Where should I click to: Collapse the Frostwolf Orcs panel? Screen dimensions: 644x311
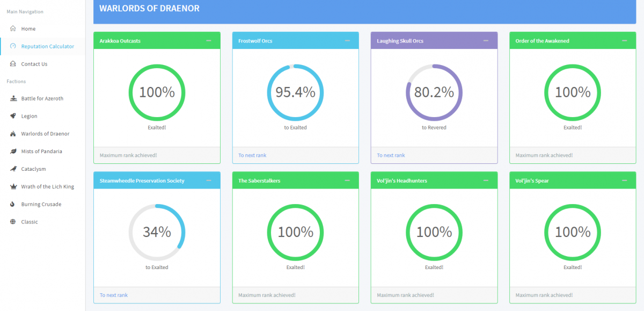pyautogui.click(x=347, y=41)
